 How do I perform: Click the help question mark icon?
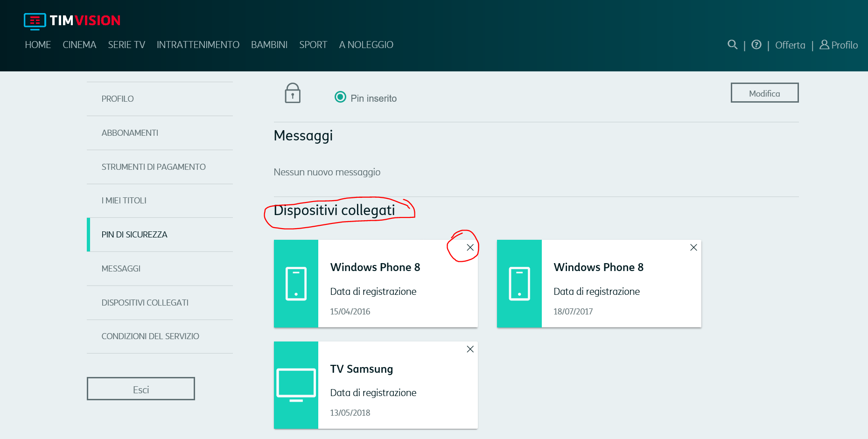pos(756,45)
